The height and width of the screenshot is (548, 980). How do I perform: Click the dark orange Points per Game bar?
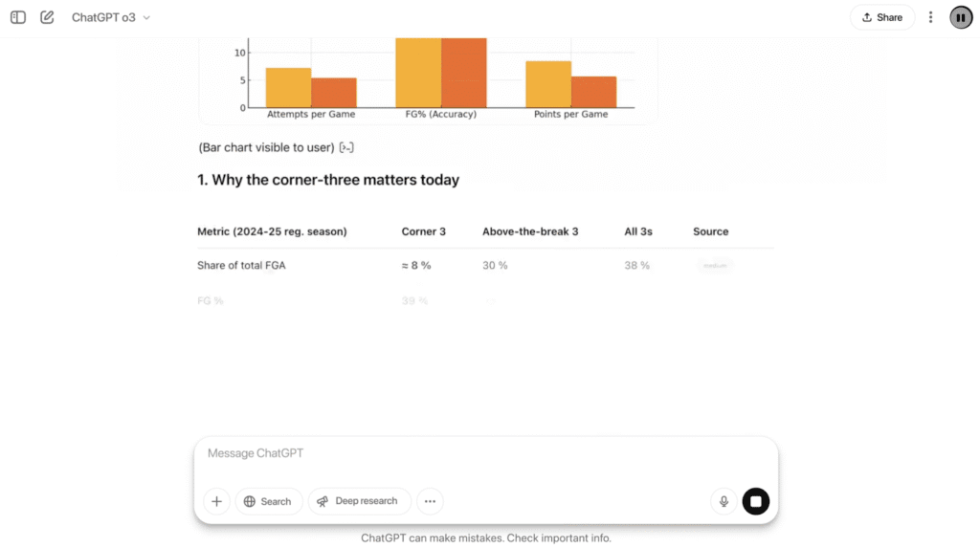(593, 92)
